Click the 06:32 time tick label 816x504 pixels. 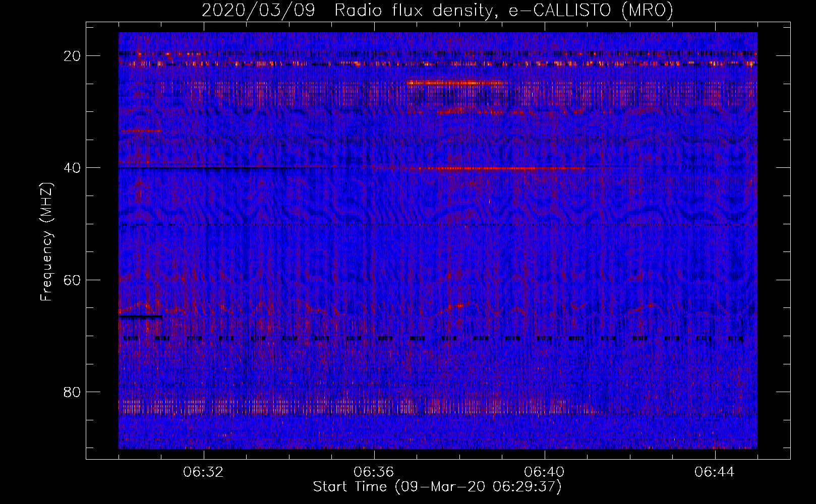pos(203,472)
